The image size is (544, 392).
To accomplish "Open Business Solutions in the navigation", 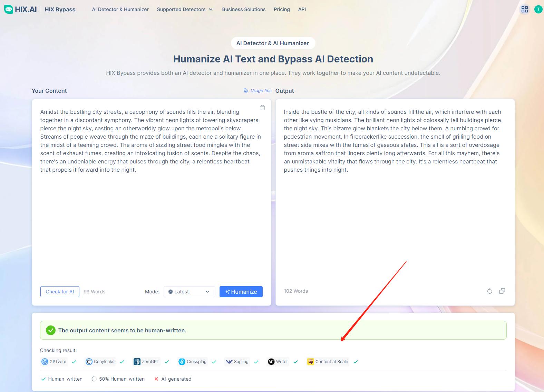I will click(244, 9).
